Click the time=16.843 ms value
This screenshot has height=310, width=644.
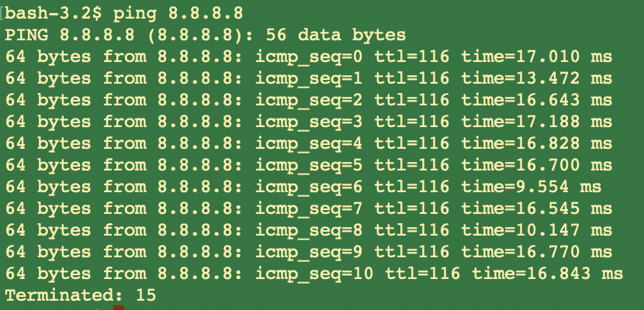pos(547,274)
